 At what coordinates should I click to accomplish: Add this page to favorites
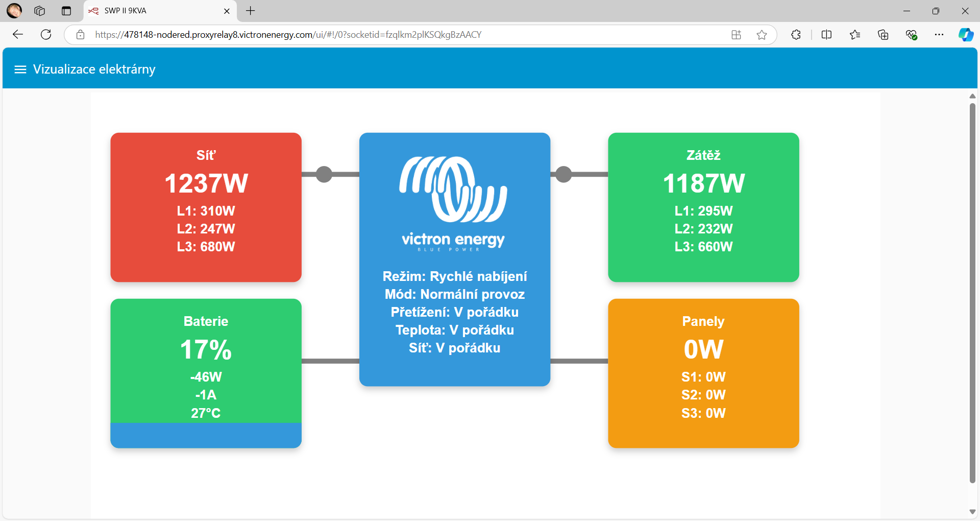point(762,35)
